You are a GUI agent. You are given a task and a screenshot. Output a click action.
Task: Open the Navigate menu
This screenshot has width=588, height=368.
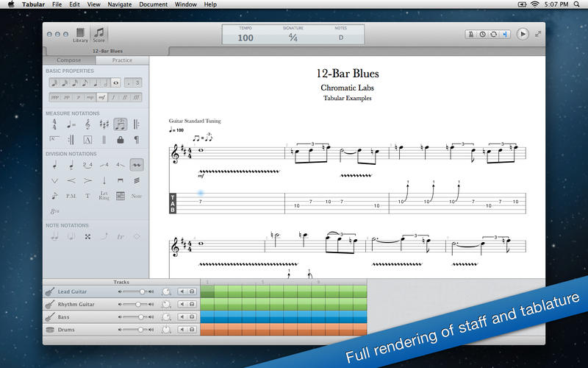tap(121, 4)
